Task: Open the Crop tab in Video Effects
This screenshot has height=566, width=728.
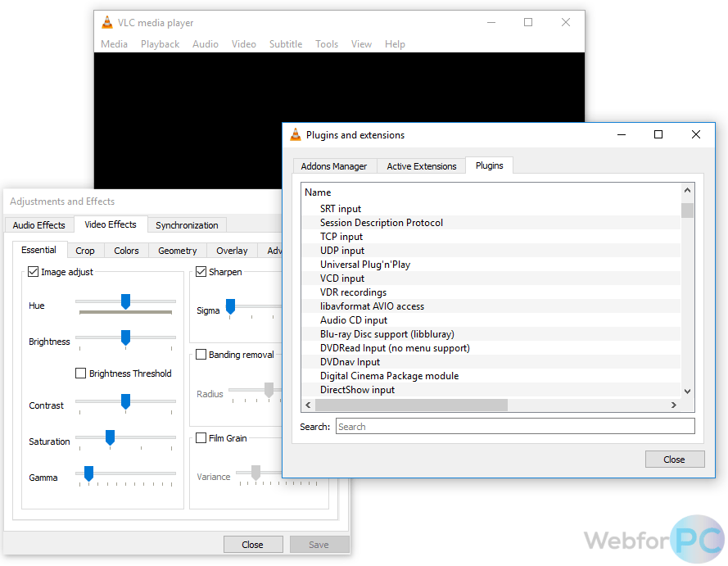Action: click(x=85, y=250)
